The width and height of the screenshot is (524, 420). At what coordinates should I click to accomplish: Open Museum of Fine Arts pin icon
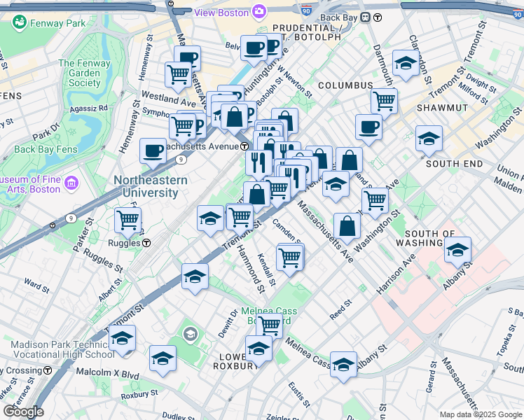(72, 183)
